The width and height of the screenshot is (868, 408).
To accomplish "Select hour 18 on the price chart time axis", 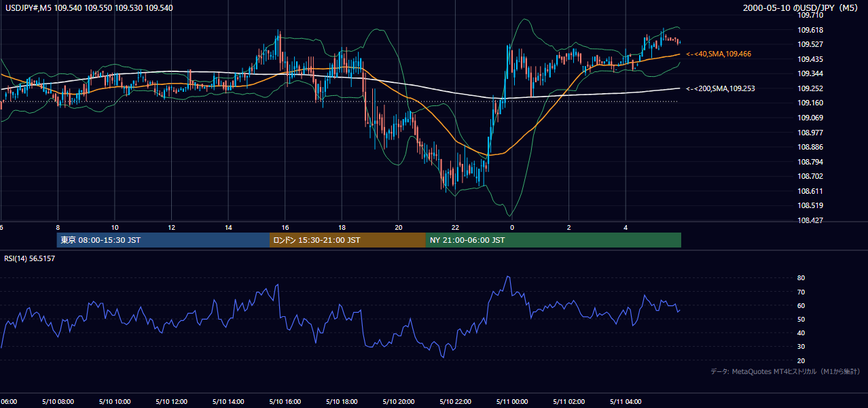I will click(x=342, y=227).
